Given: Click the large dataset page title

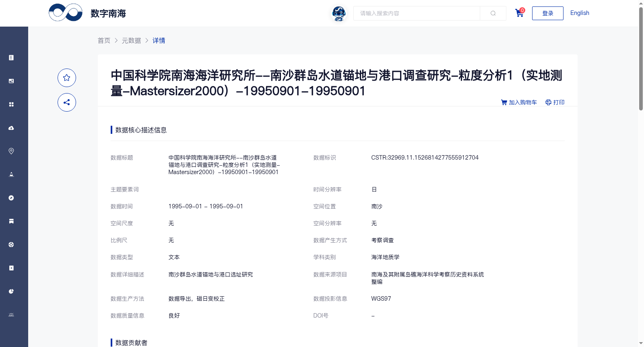Looking at the screenshot, I should (336, 83).
